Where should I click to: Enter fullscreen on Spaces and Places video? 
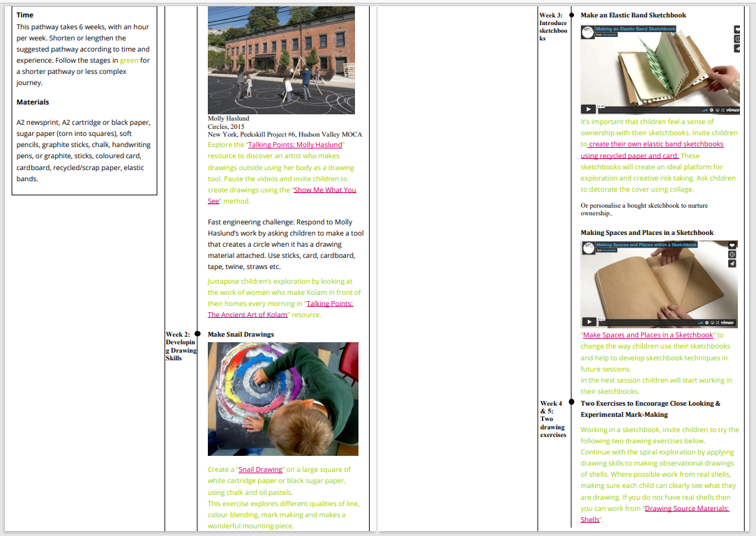pos(718,322)
